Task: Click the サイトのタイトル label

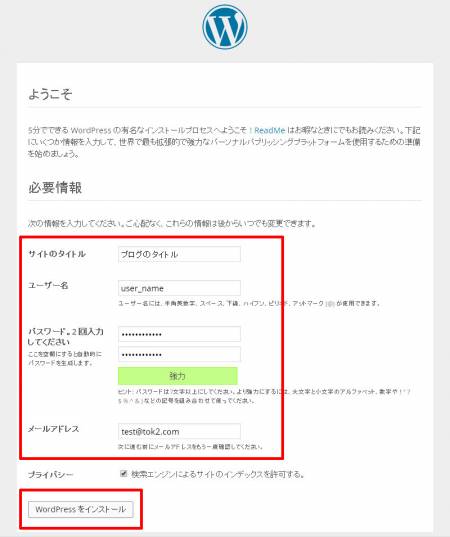Action: (x=57, y=254)
